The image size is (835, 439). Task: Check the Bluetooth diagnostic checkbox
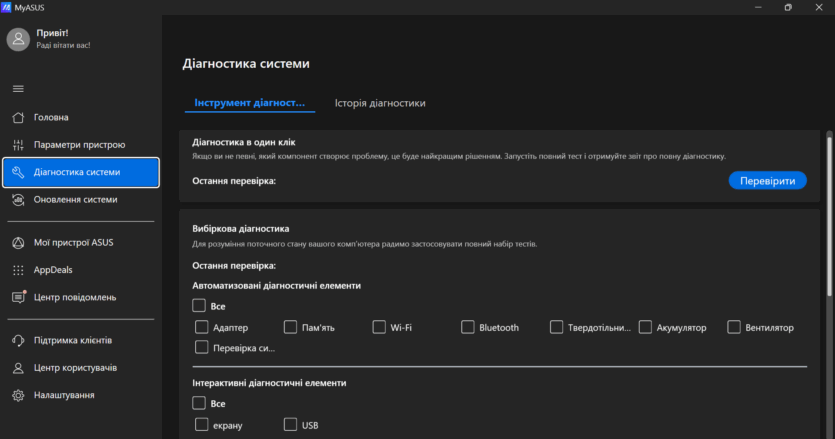tap(468, 327)
